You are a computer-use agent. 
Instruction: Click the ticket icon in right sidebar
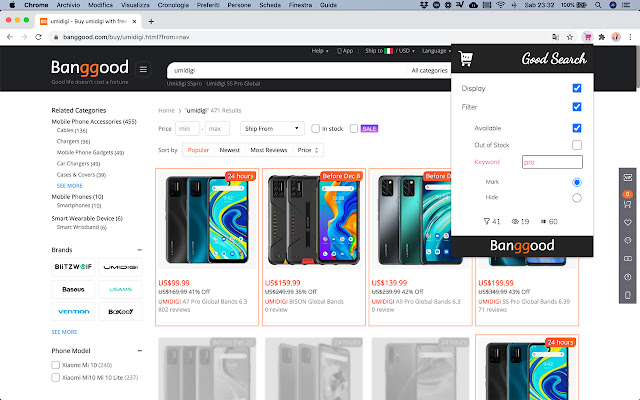[627, 259]
